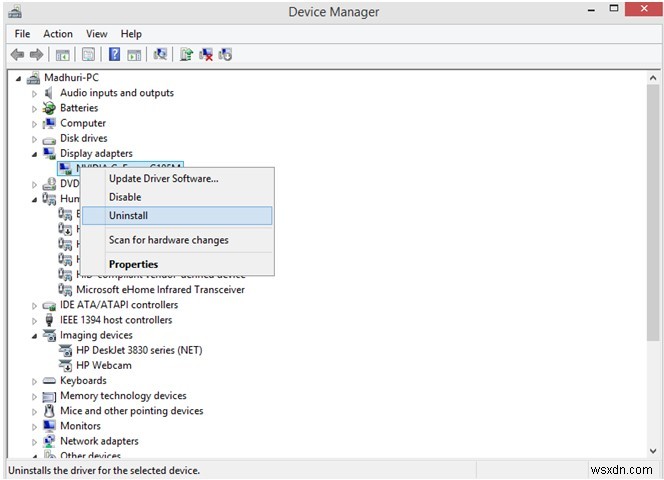664x480 pixels.
Task: Click the vertical scrollbar thumb
Action: pos(653,212)
